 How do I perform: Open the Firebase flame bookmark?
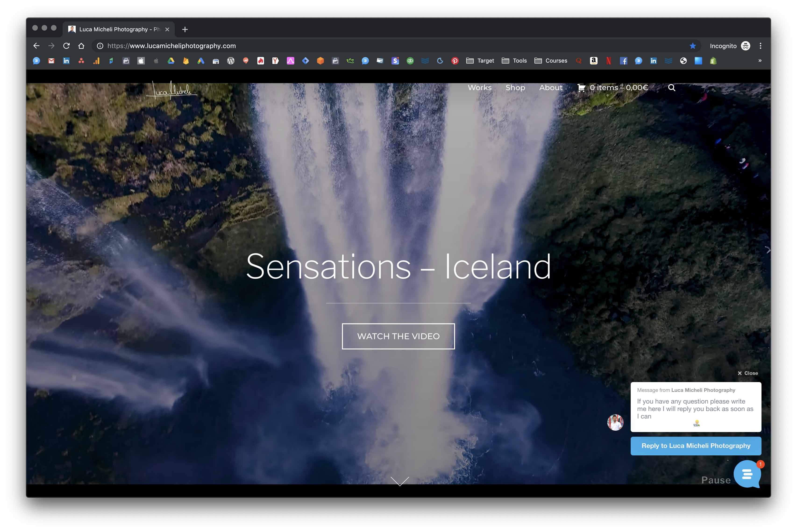(186, 61)
